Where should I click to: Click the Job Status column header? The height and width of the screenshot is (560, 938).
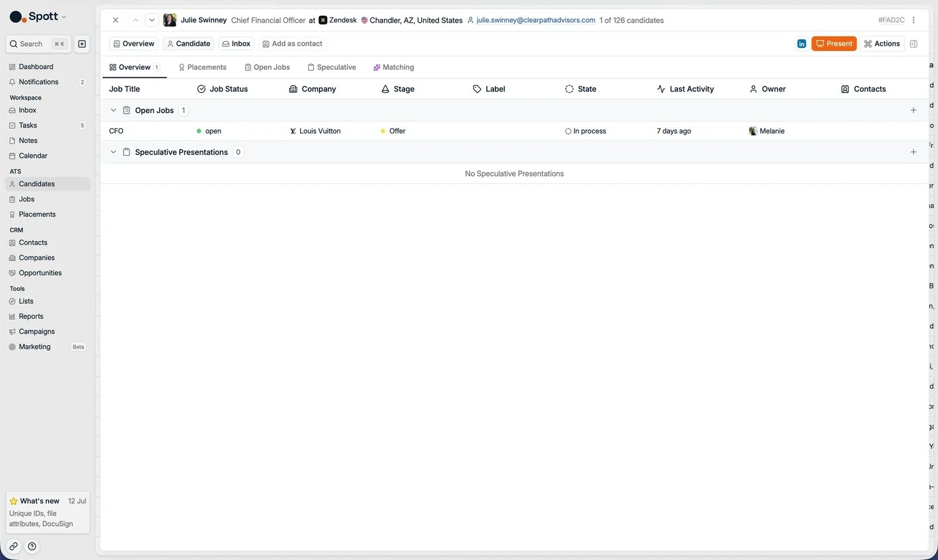pyautogui.click(x=222, y=89)
